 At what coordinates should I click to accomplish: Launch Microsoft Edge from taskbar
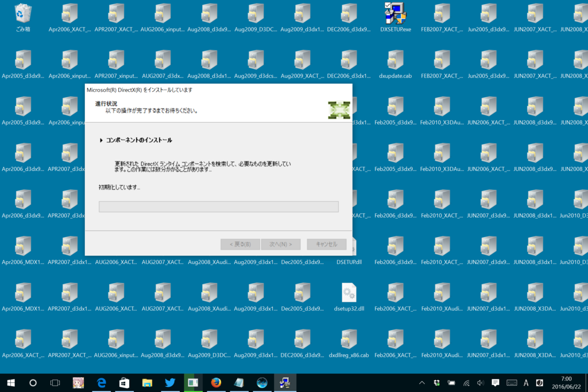(101, 383)
